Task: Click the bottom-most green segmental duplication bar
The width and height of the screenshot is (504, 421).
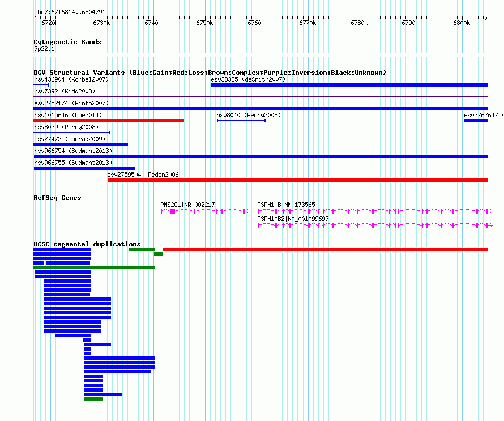Action: [x=93, y=399]
